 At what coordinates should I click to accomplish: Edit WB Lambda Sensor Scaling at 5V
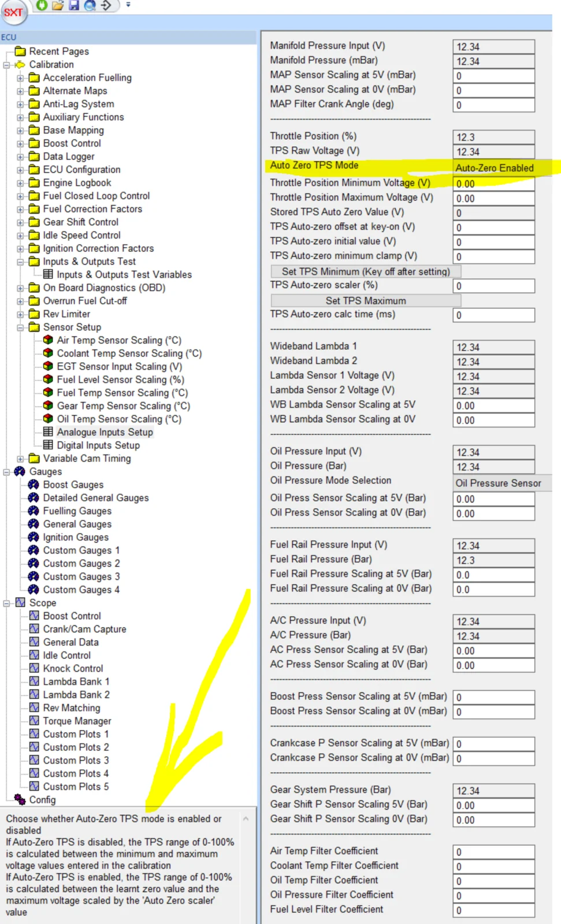point(494,405)
